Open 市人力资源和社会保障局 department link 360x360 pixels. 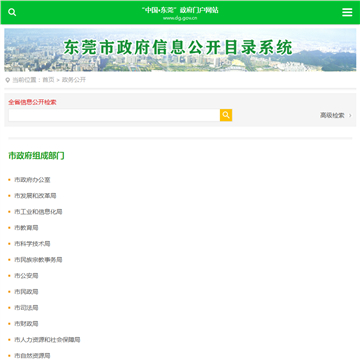coord(47,340)
